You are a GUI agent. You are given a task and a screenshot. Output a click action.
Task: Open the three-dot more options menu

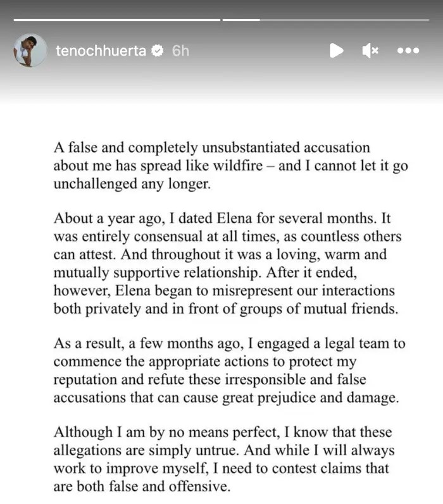(x=408, y=51)
